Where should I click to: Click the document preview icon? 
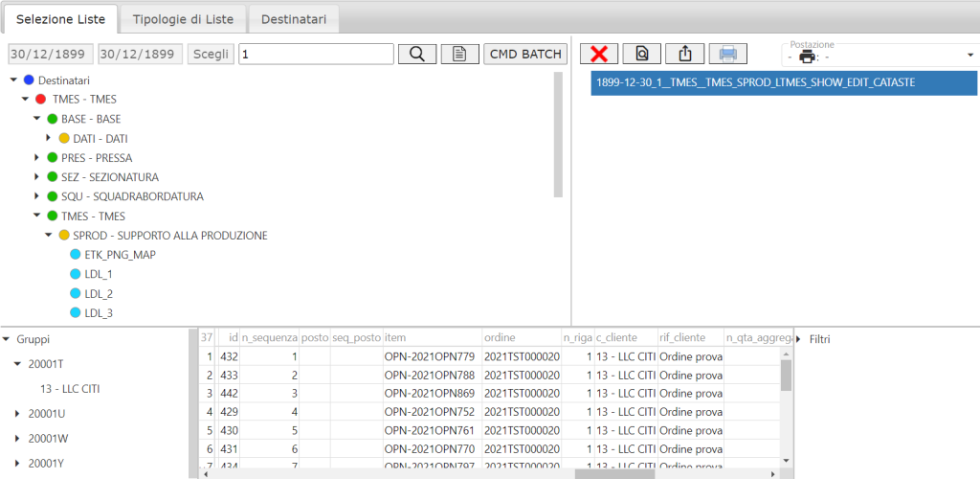[x=641, y=54]
